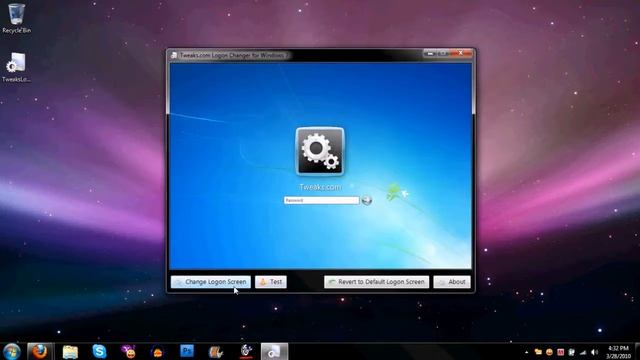The image size is (640, 360).
Task: Launch Firefox from the taskbar
Action: (40, 351)
